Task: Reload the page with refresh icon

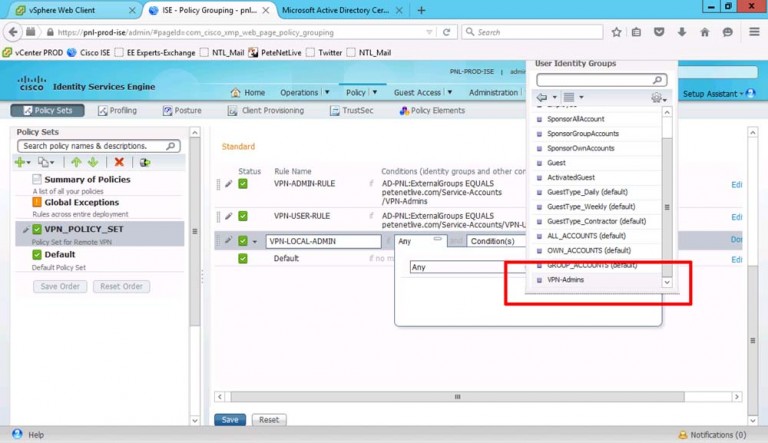Action: [x=446, y=32]
